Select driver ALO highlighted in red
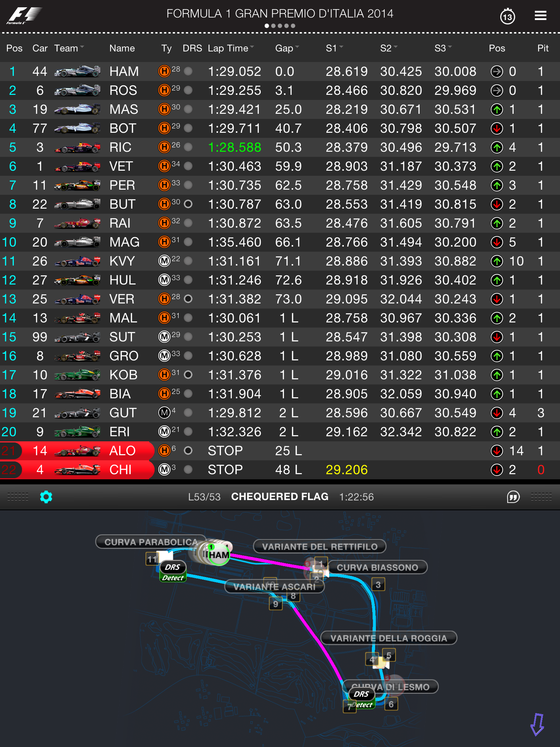Image resolution: width=560 pixels, height=747 pixels. [280, 450]
